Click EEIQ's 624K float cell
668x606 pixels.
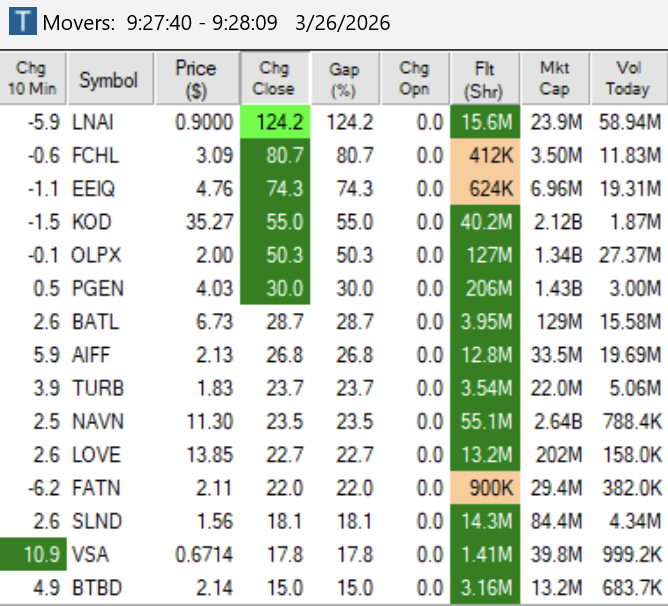coord(485,189)
